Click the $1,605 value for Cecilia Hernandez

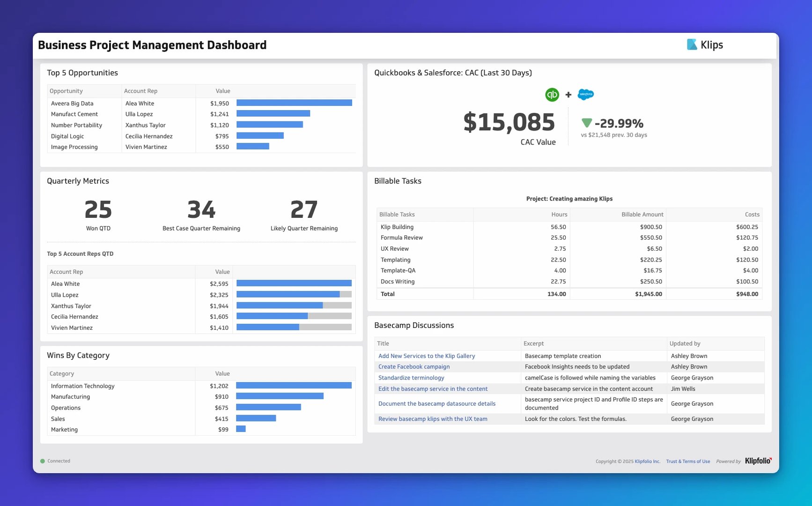tap(219, 317)
